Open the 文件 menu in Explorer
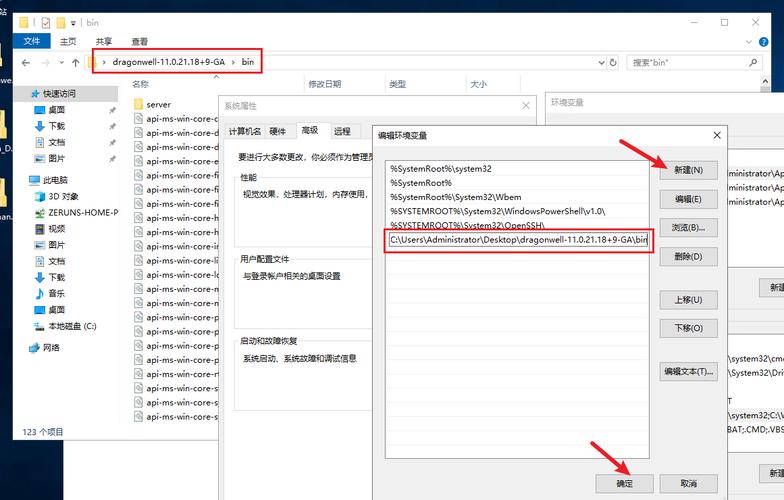The width and height of the screenshot is (784, 500). pos(32,41)
